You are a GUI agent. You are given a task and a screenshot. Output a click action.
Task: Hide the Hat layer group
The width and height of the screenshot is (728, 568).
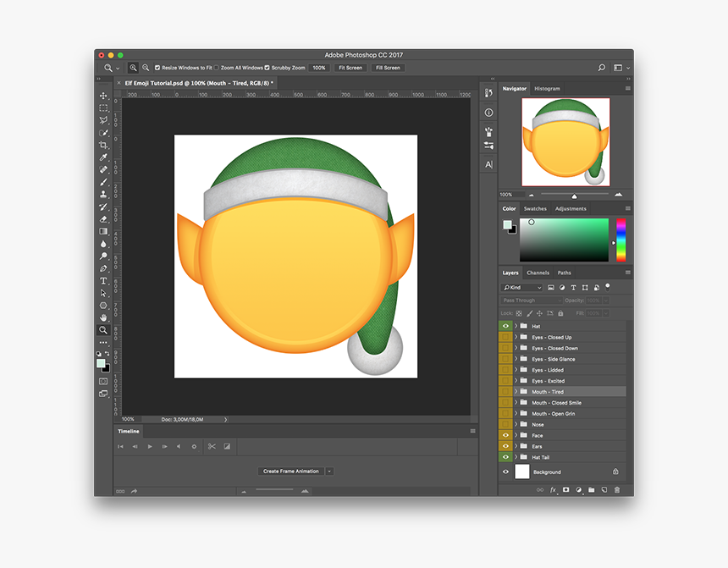(x=505, y=325)
